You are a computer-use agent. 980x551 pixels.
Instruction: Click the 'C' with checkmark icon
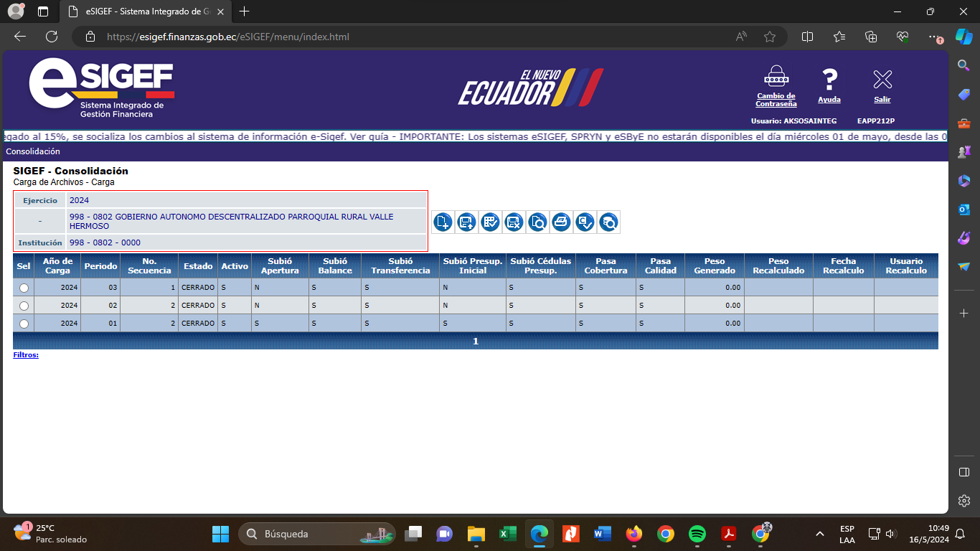tap(585, 222)
